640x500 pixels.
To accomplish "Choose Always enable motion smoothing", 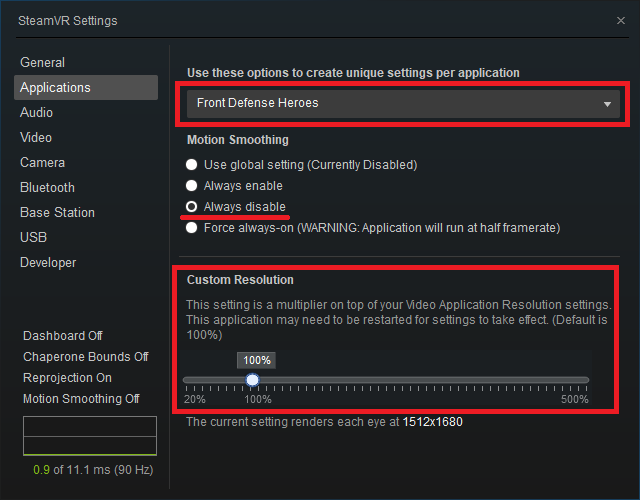I will coord(192,186).
